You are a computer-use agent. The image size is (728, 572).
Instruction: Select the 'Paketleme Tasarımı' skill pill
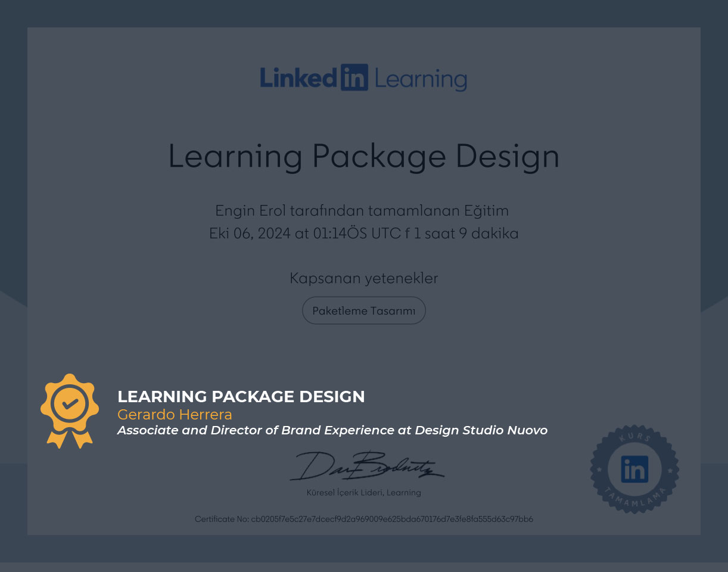pos(363,311)
